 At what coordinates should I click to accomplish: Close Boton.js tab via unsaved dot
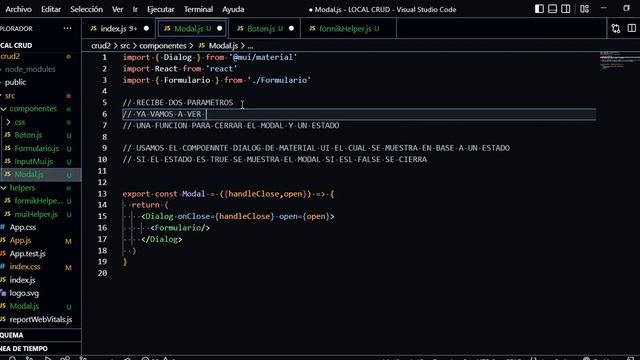tap(291, 29)
